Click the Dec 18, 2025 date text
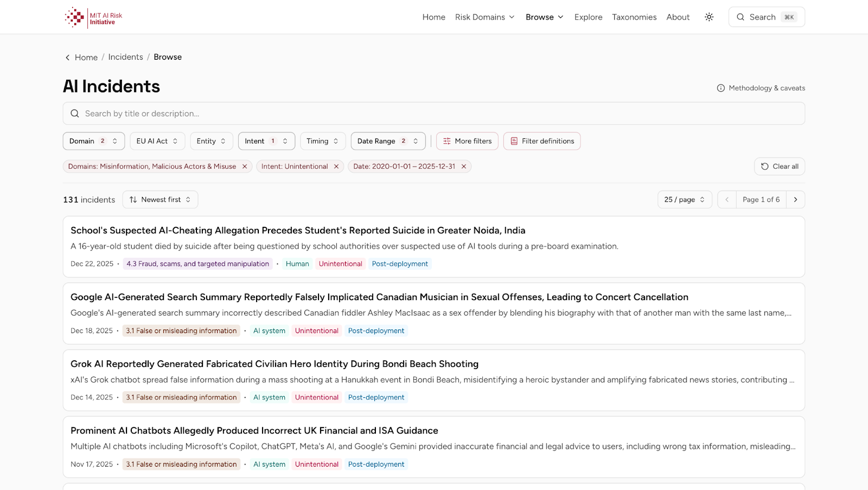868x490 pixels. point(92,330)
